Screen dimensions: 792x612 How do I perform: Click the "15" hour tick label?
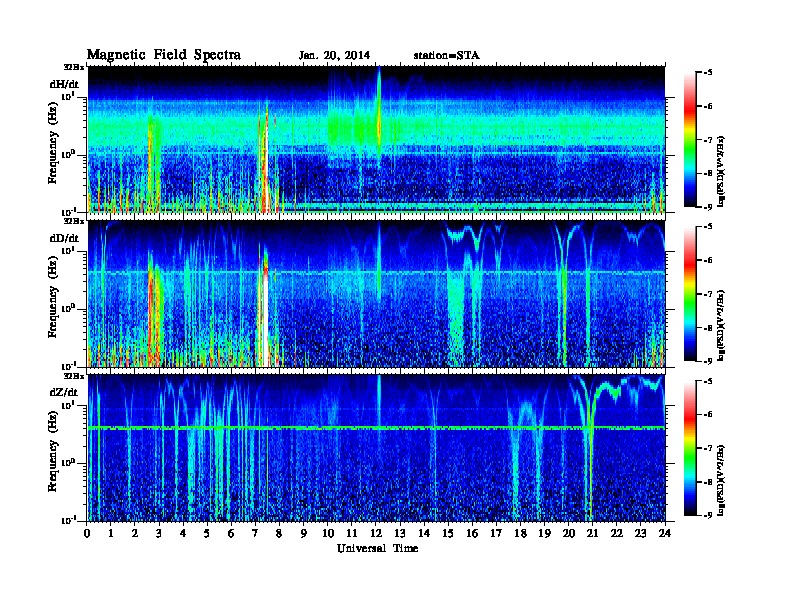tap(448, 534)
